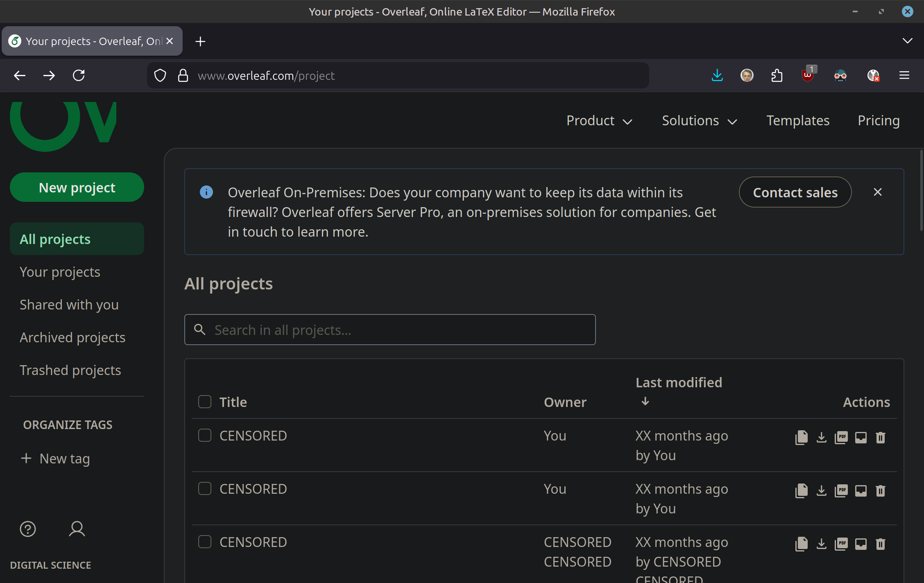Viewport: 924px width, 583px height.
Task: Tick the select-all checkbox beside Title
Action: 205,402
